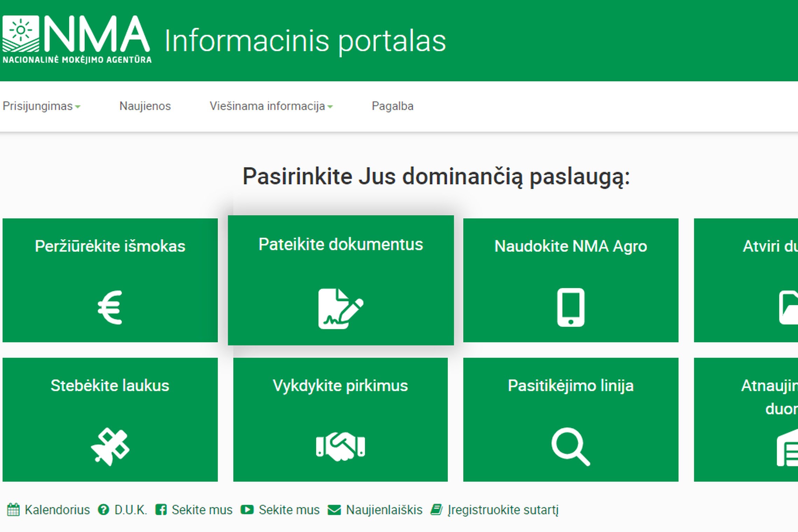Click the envelope icon
This screenshot has height=532, width=798.
click(x=334, y=510)
